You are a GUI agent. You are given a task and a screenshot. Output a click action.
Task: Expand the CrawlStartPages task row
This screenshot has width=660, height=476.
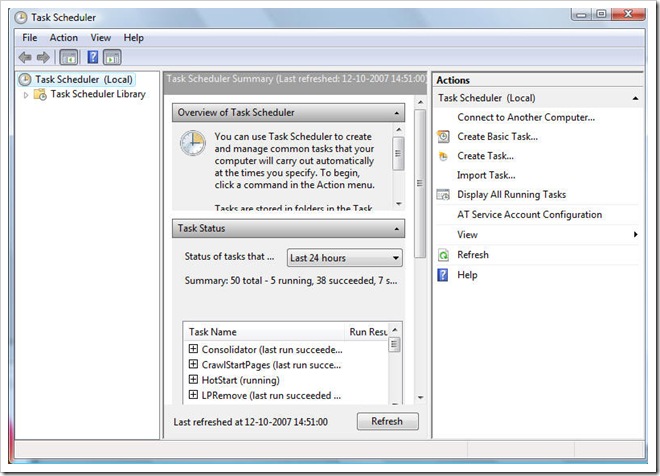pyautogui.click(x=193, y=364)
